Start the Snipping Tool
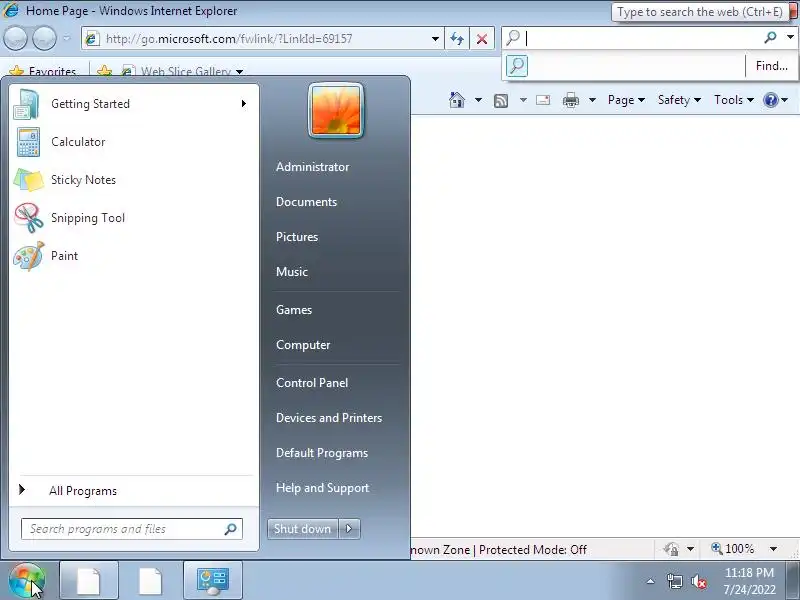This screenshot has width=800, height=600. 133,218
